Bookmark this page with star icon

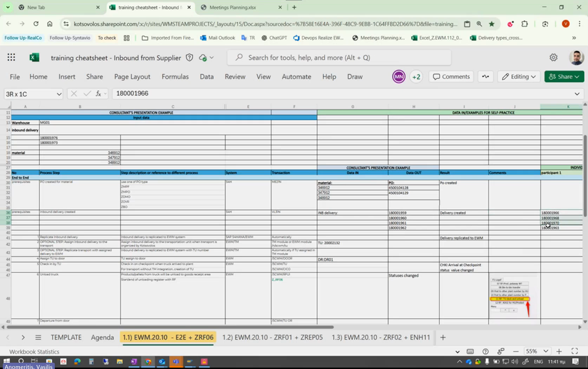(x=492, y=24)
